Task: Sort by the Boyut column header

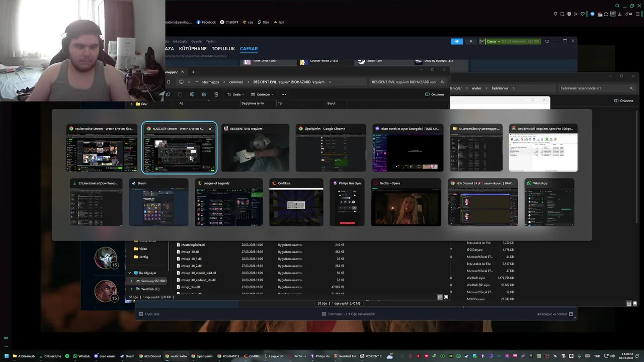Action: (332, 103)
